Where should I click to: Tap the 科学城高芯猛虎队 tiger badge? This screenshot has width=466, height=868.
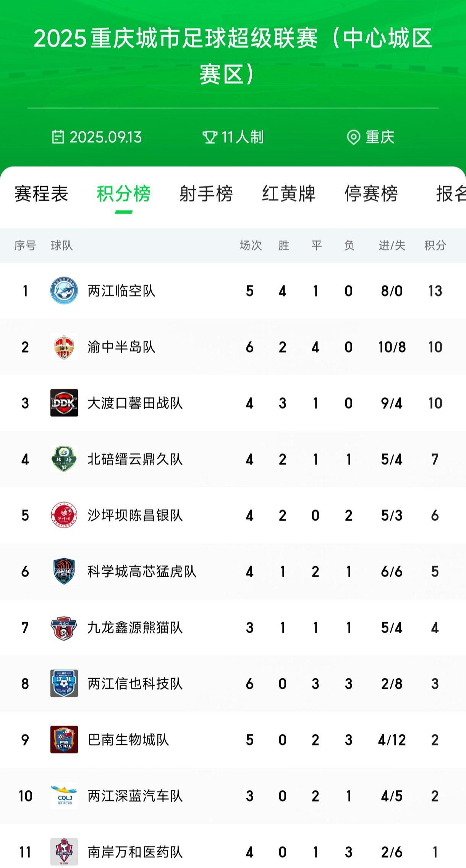click(64, 571)
